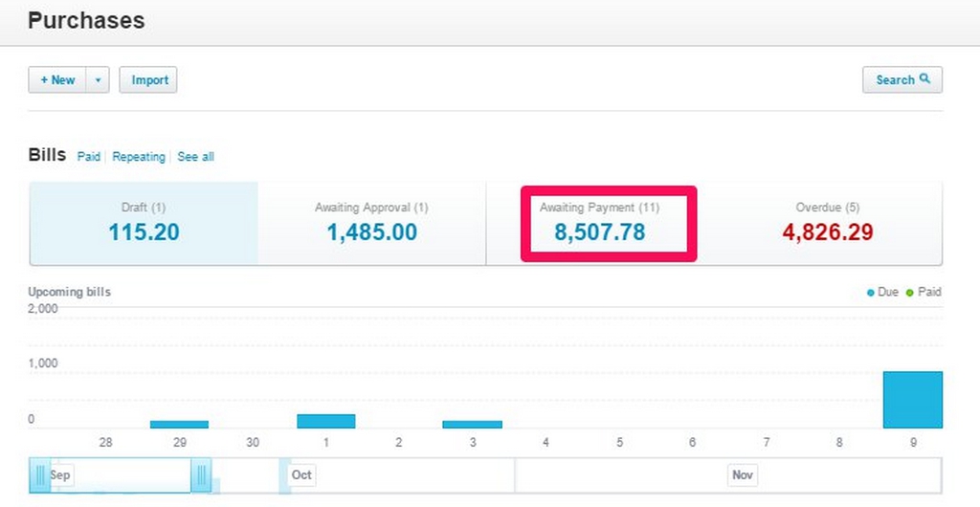Click the tall bar for the 9th
This screenshot has width=980, height=507.
click(912, 400)
